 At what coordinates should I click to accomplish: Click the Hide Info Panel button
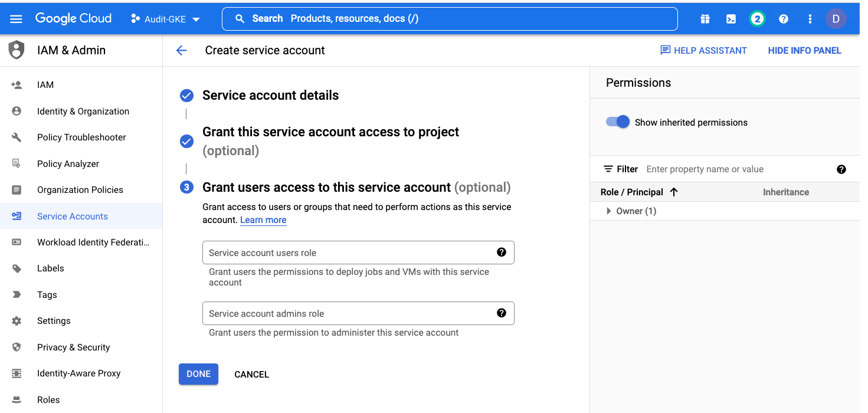click(804, 51)
